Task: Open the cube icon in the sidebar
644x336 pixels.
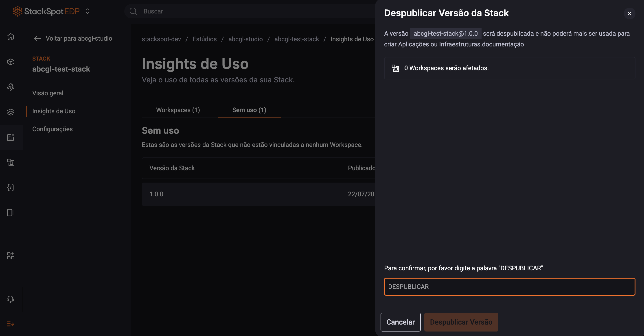Action: pyautogui.click(x=11, y=62)
